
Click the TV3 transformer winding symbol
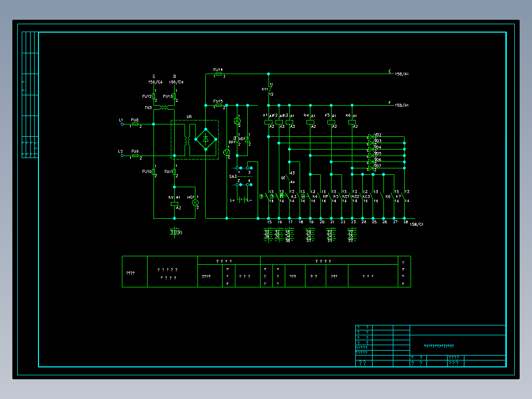click(x=164, y=107)
